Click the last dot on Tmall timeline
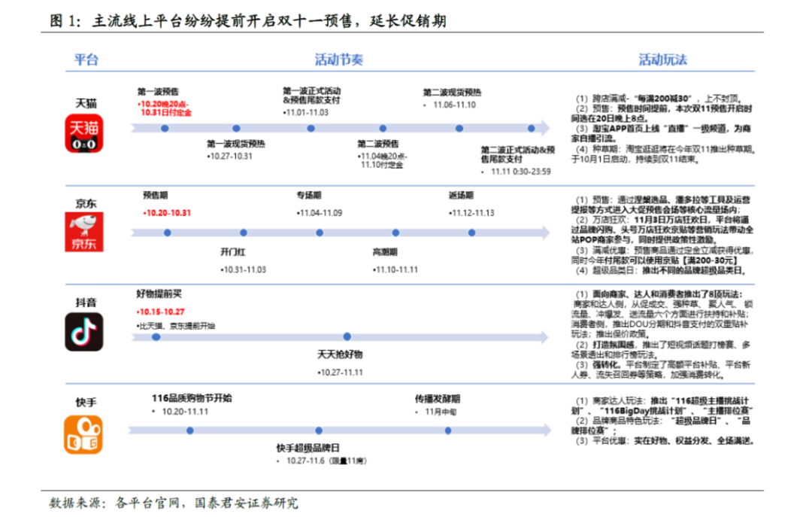Screen dimensions: 812x517 tap(532, 128)
